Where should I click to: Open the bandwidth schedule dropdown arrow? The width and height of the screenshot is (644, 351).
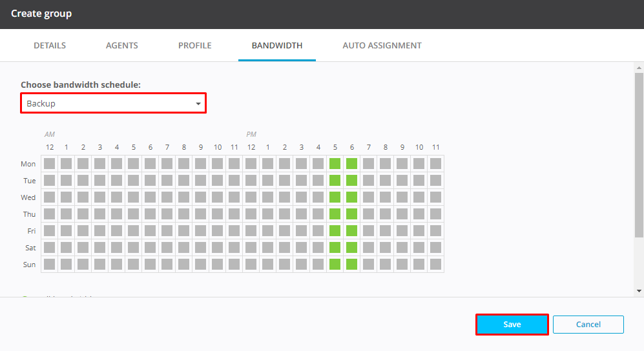(198, 104)
